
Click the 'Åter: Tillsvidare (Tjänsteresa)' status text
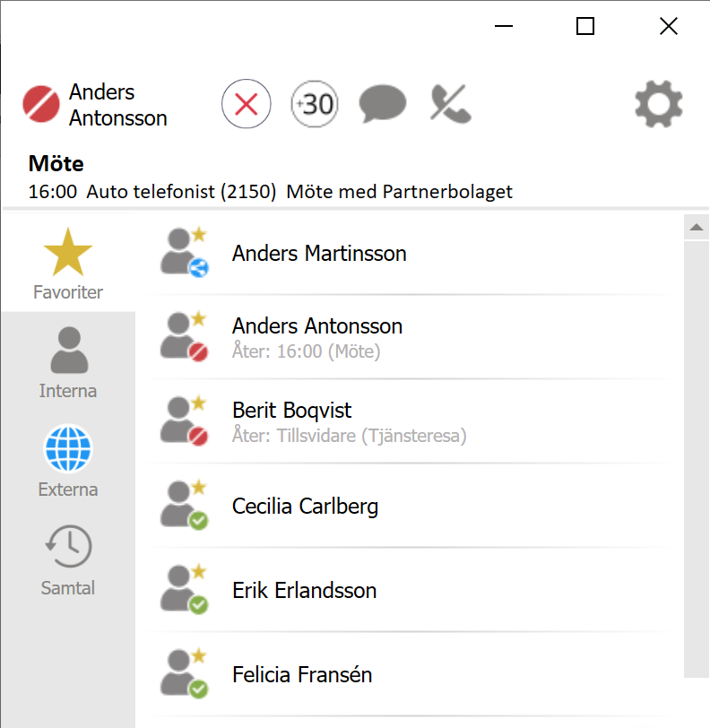click(350, 436)
